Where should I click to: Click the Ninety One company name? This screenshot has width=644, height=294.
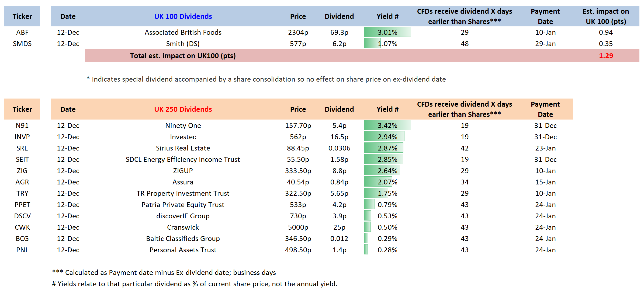point(183,125)
